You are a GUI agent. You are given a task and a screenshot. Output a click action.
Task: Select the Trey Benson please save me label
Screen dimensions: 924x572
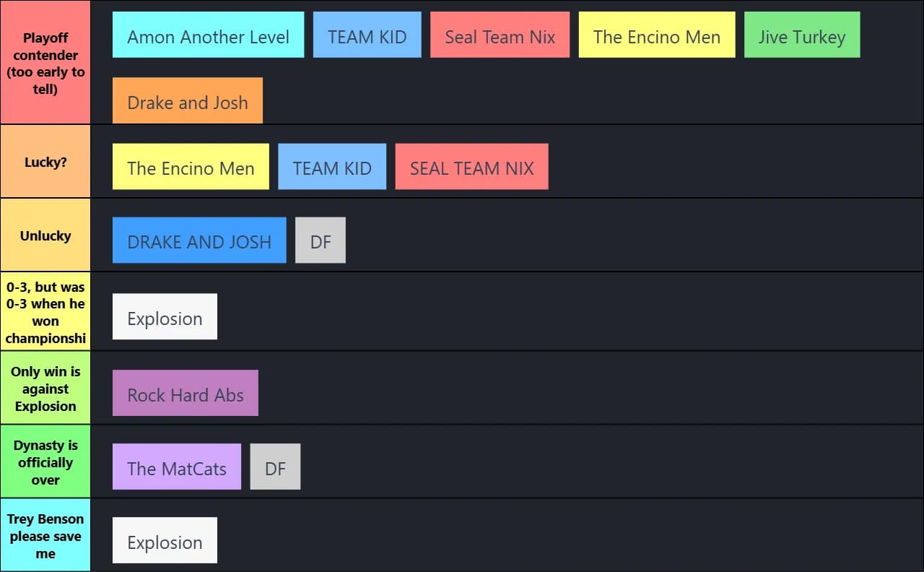[x=45, y=536]
